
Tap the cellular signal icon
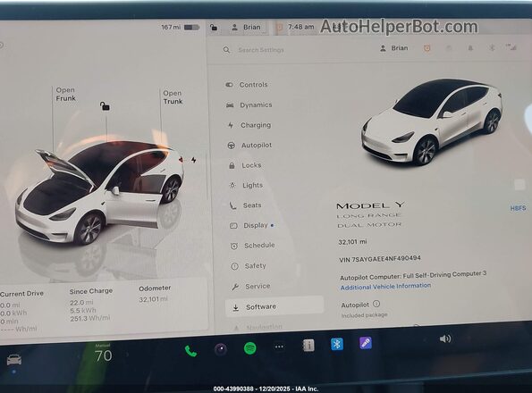[511, 47]
